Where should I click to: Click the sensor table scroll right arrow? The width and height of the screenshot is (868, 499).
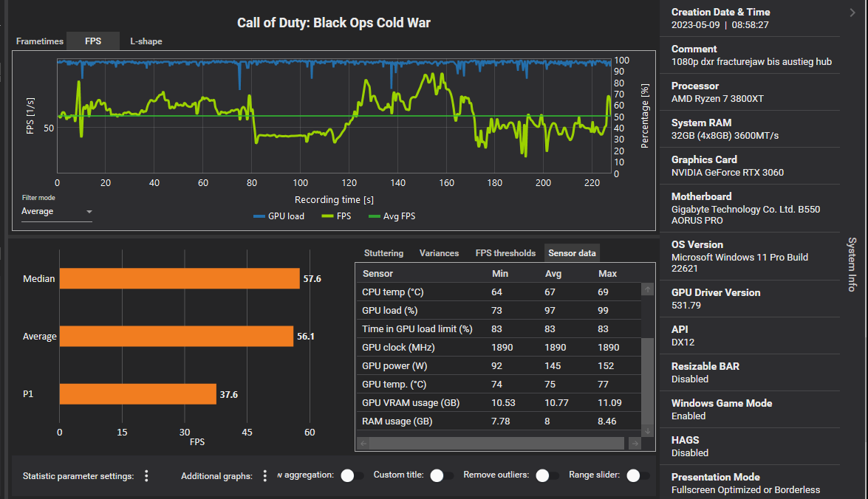tap(635, 443)
